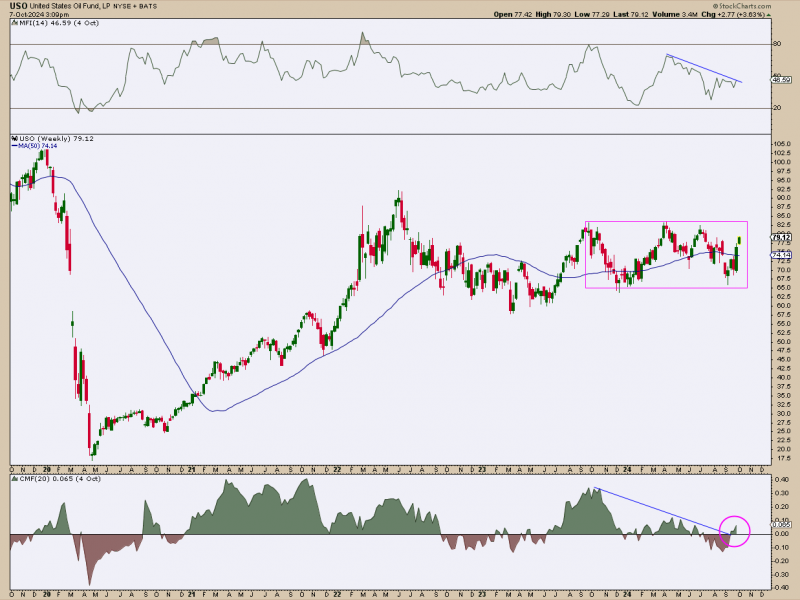This screenshot has width=800, height=600.
Task: Click the candlestick icon beside USO (Weekly)
Action: 15,138
